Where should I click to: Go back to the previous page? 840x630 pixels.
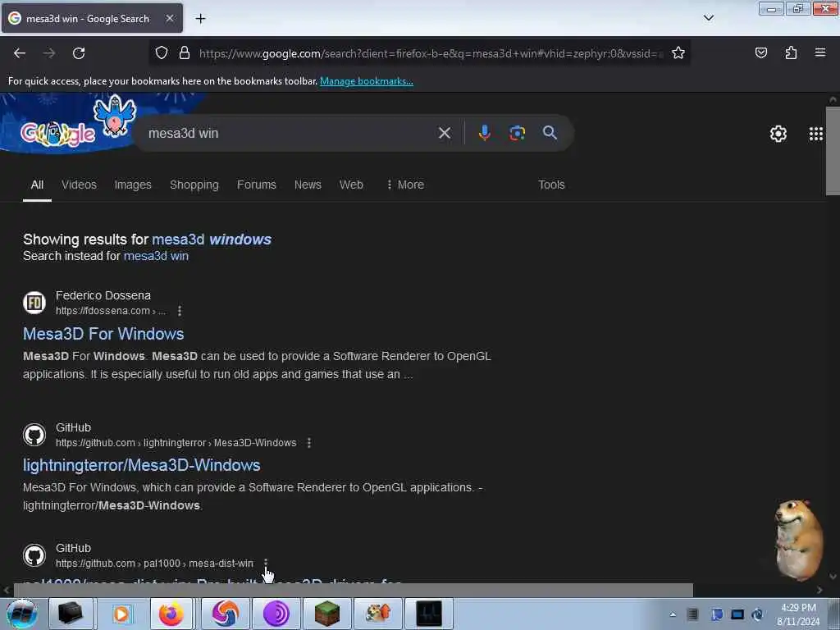tap(20, 53)
